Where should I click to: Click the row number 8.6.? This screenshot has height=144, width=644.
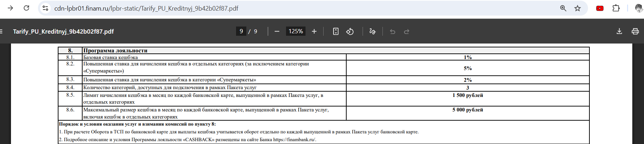point(70,110)
